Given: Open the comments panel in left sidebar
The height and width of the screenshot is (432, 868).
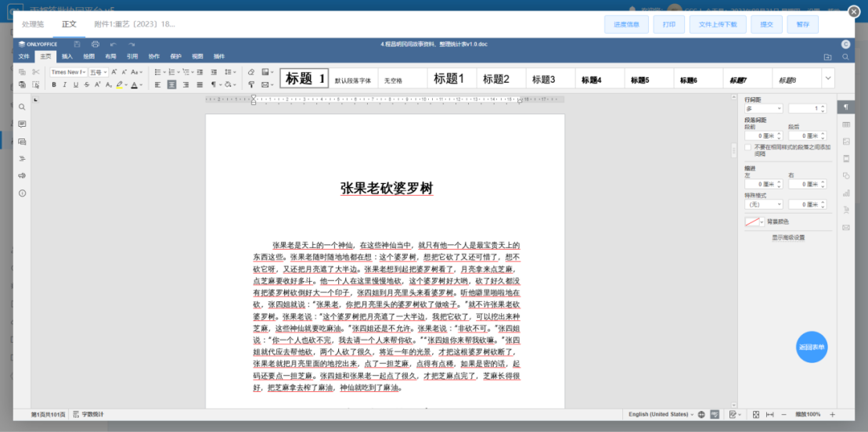Looking at the screenshot, I should pos(22,124).
